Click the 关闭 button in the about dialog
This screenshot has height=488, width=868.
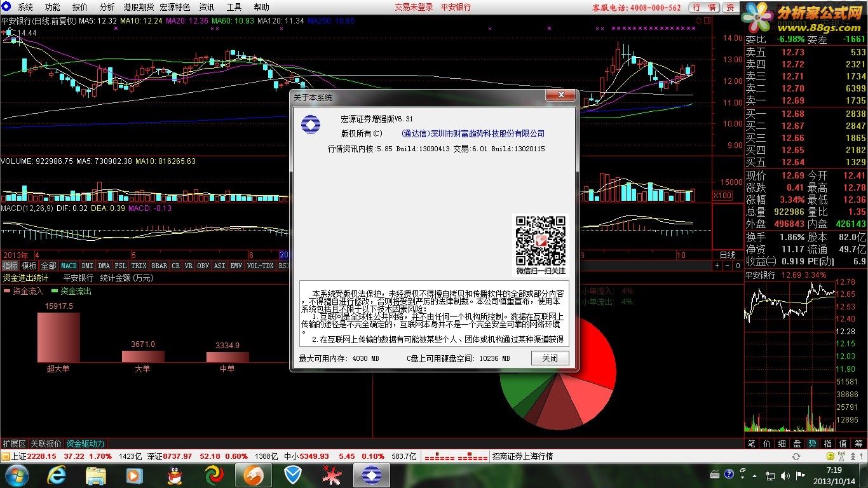click(550, 358)
